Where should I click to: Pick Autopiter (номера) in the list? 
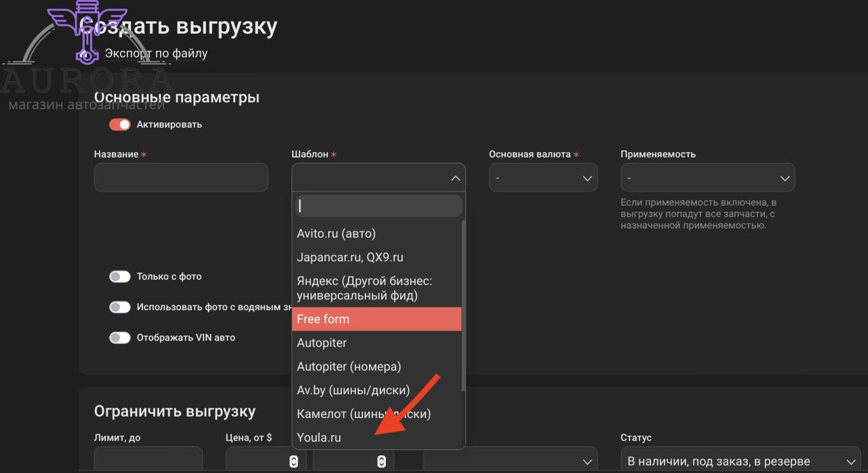click(x=349, y=366)
